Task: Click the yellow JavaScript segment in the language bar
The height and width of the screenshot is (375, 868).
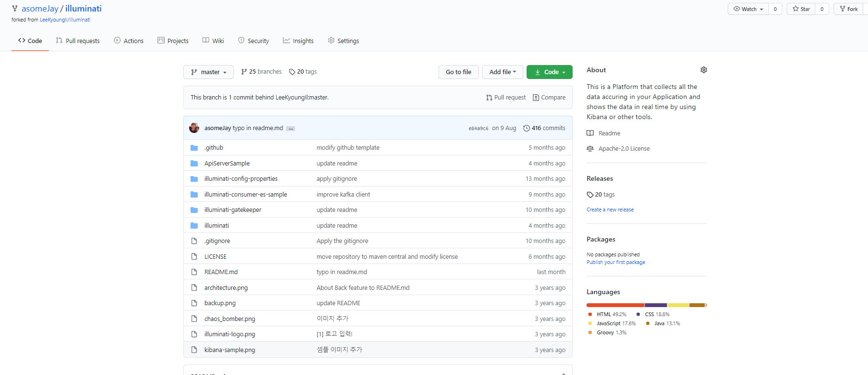Action: pyautogui.click(x=678, y=305)
